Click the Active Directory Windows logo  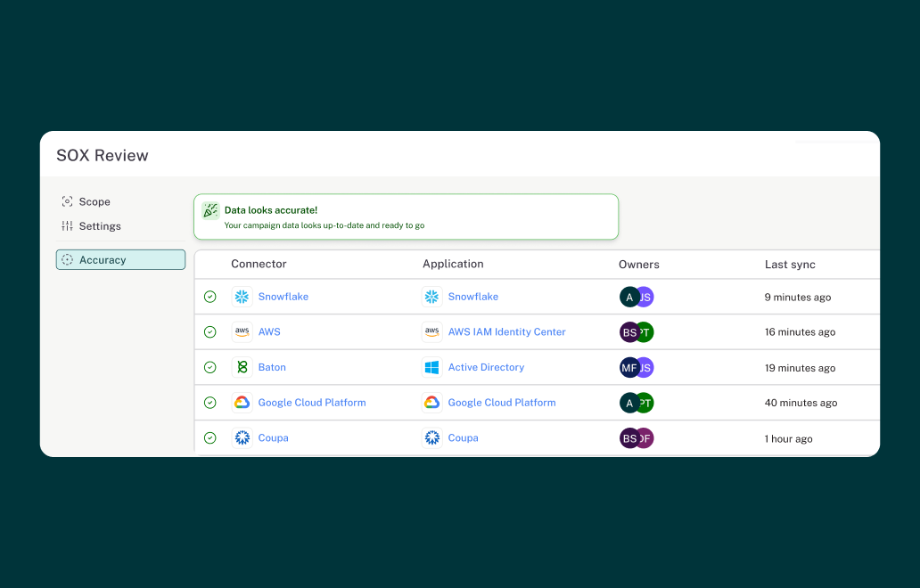click(x=431, y=368)
